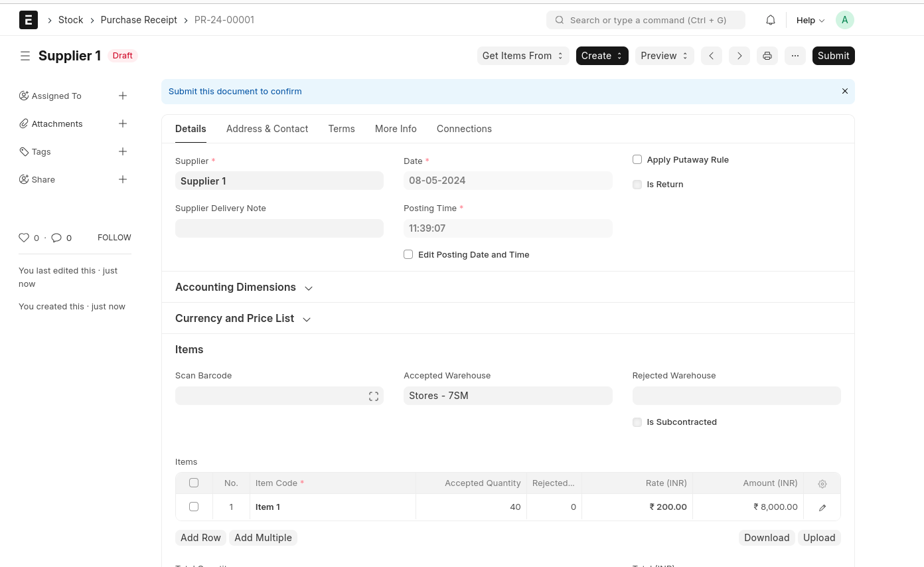
Task: Click the scan barcode icon
Action: point(373,396)
